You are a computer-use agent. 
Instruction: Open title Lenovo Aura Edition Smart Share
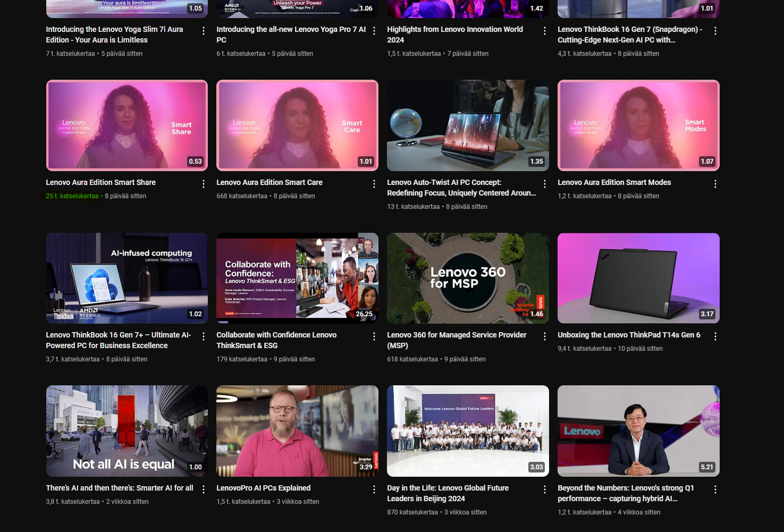click(101, 182)
